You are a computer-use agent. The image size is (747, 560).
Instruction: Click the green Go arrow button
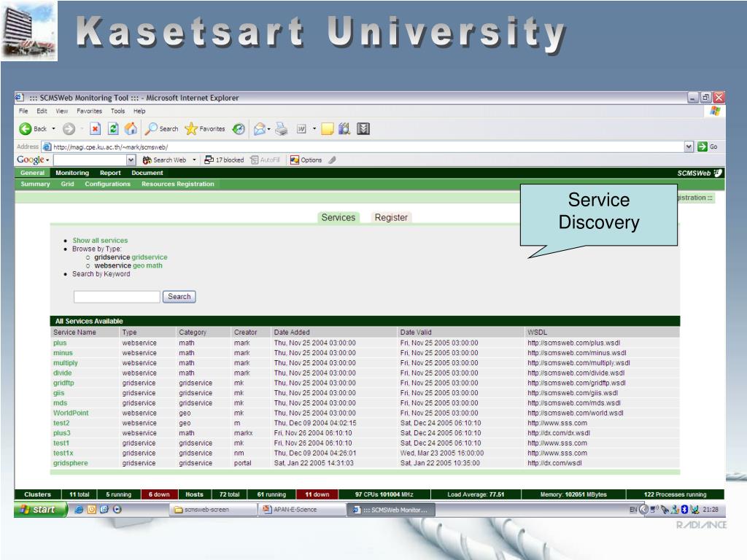tap(703, 147)
